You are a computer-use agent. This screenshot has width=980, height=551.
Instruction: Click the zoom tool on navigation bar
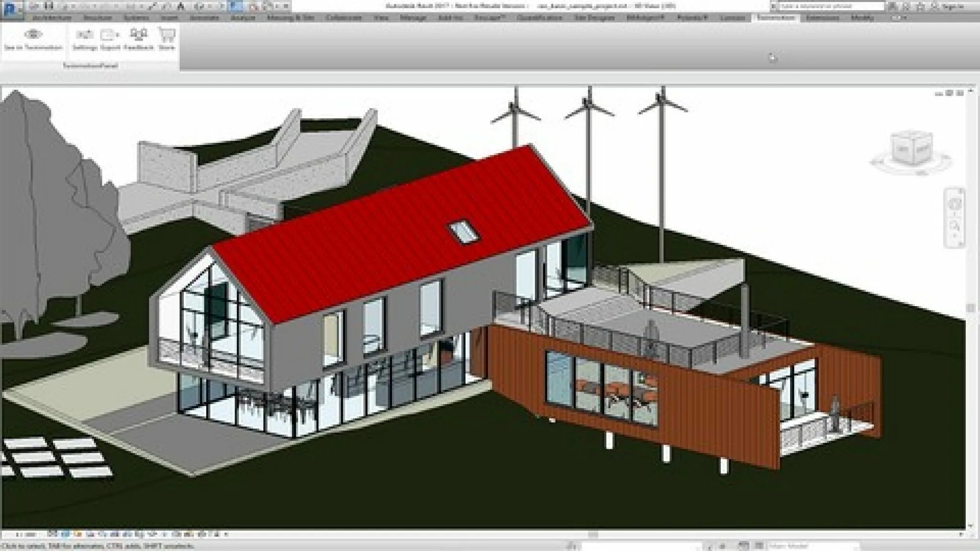tap(955, 226)
